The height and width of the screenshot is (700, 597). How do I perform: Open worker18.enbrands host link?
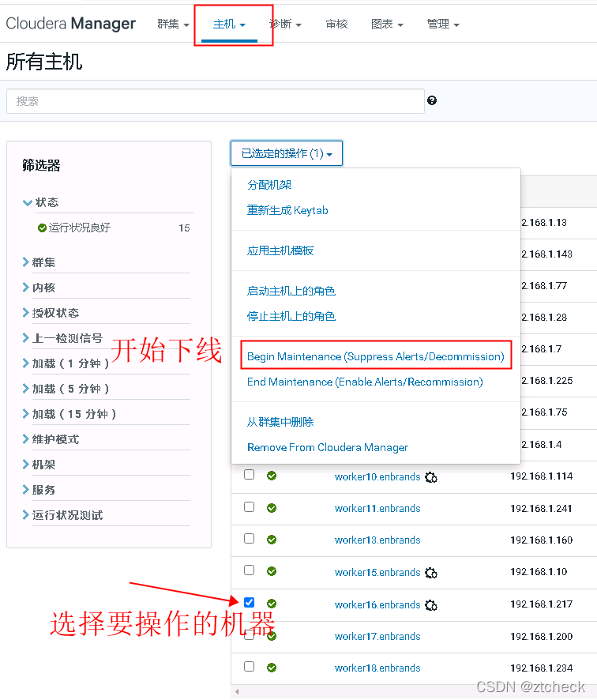pyautogui.click(x=377, y=668)
